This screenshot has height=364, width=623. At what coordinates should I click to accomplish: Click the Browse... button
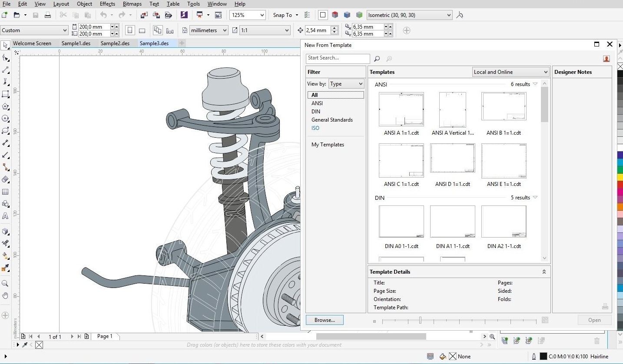click(x=325, y=320)
